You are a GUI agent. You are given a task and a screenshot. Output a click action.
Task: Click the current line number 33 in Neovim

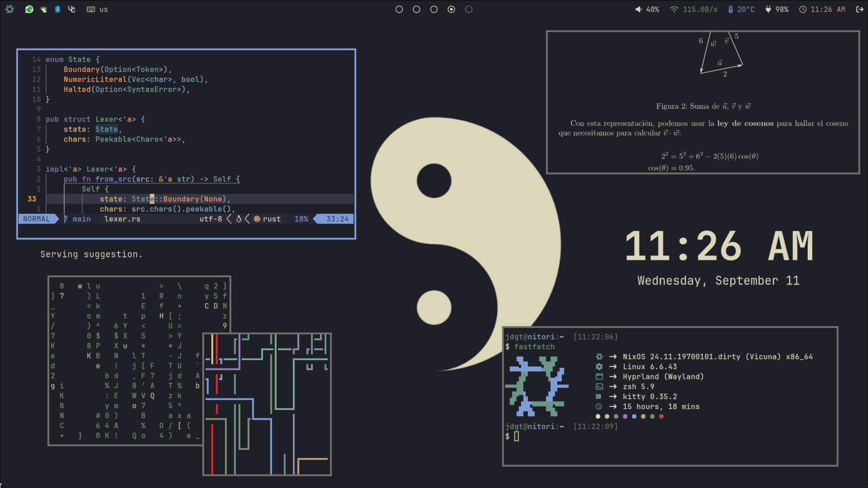point(32,199)
